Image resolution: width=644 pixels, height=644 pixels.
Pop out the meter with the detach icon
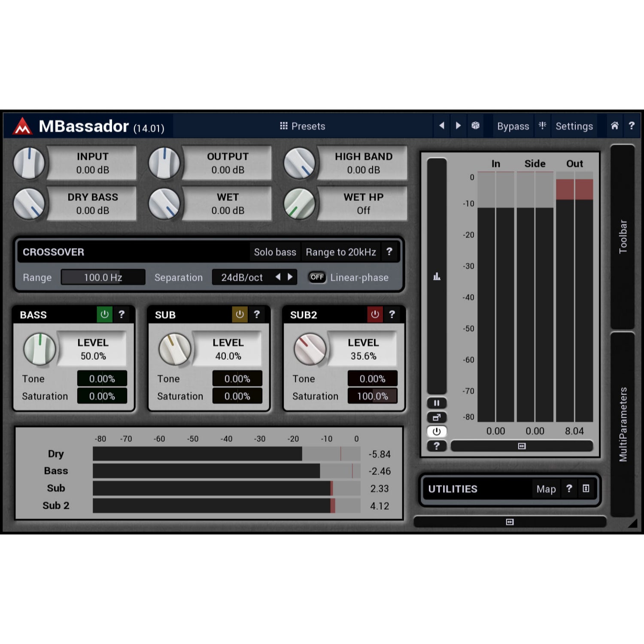437,417
